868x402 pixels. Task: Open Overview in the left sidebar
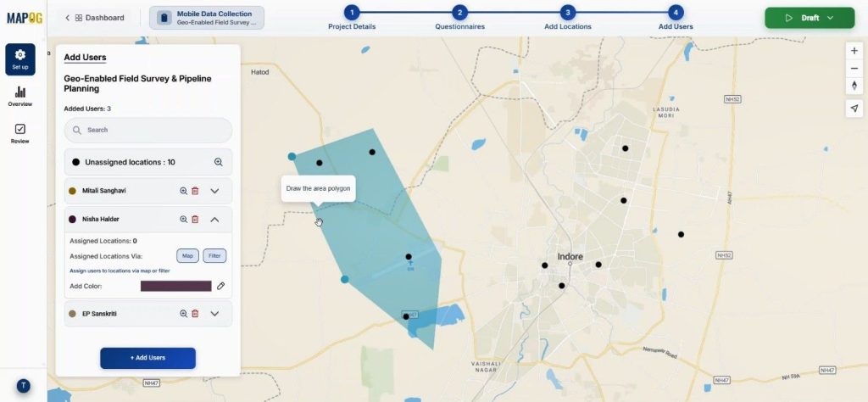pyautogui.click(x=20, y=96)
